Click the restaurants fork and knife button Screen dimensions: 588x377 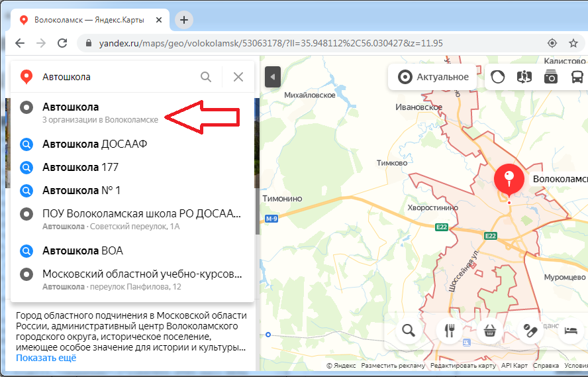449,331
